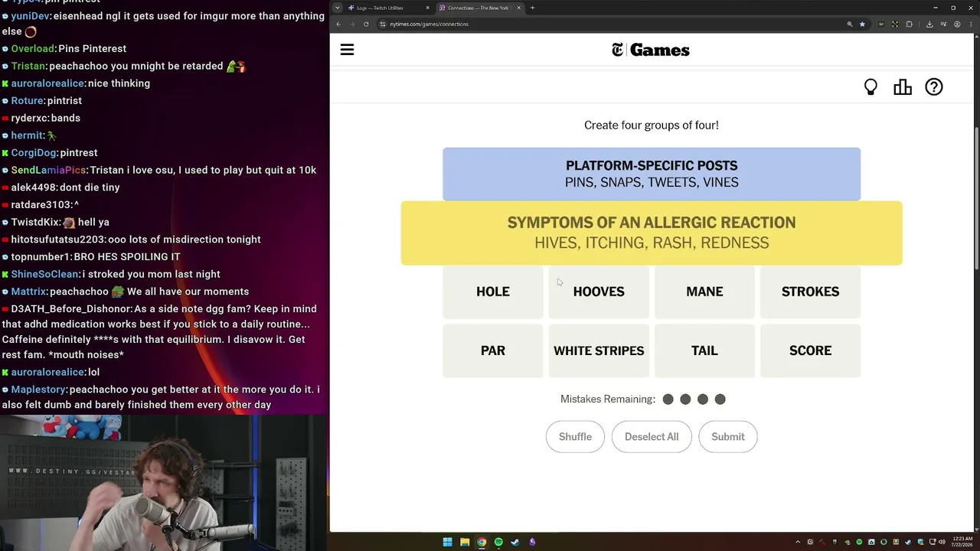Close the Connections browser tab
The image size is (980, 551).
tap(519, 8)
